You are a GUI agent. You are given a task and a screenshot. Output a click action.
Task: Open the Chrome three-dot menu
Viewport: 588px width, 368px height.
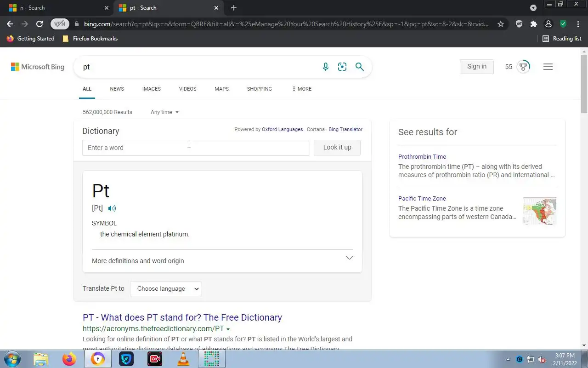(x=577, y=24)
